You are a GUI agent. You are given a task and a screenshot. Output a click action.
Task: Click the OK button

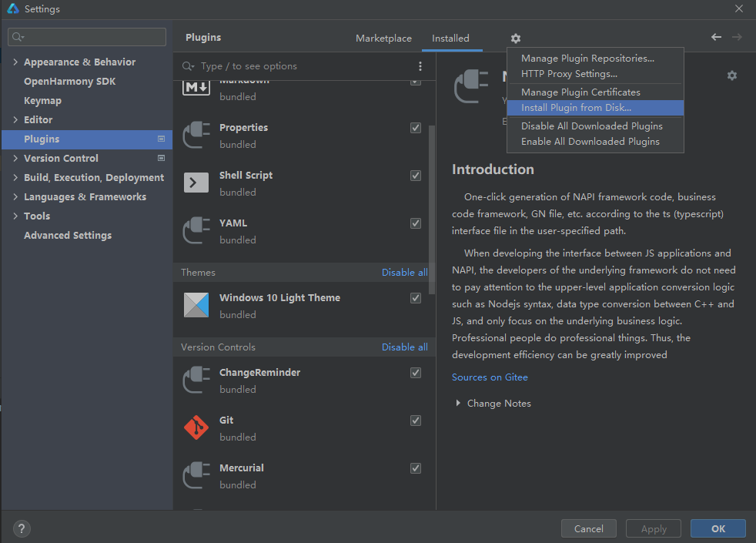point(718,528)
